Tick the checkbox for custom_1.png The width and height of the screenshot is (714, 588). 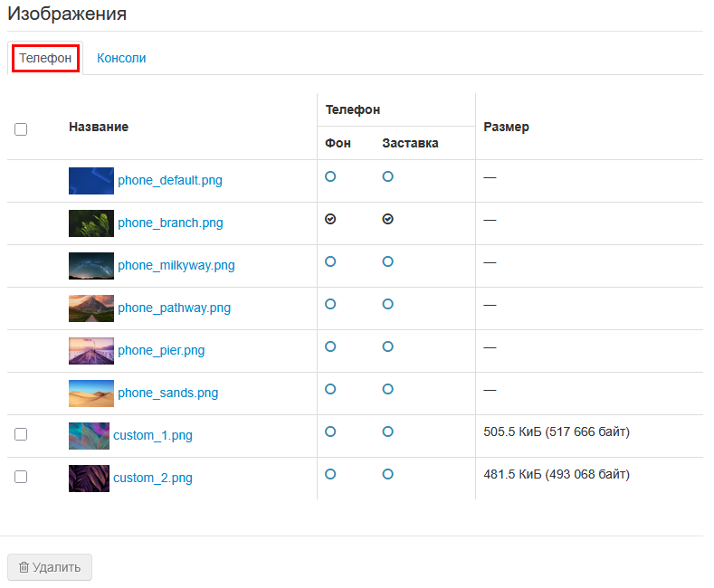[x=21, y=434]
